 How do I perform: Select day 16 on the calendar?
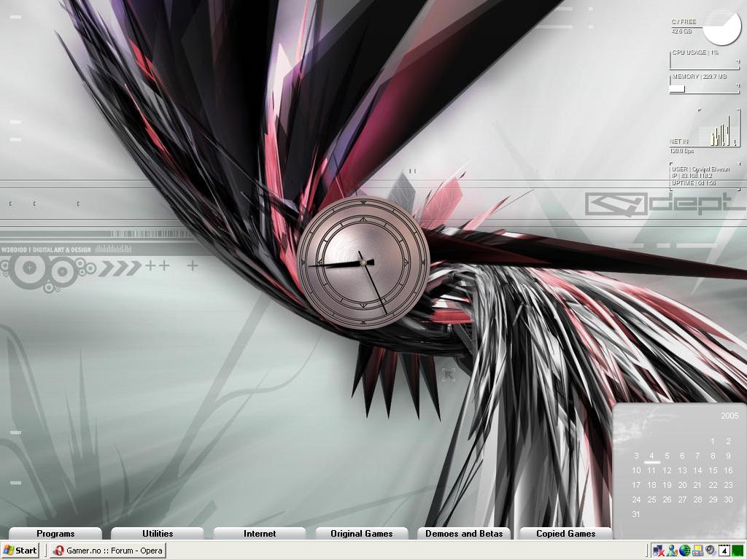(728, 470)
